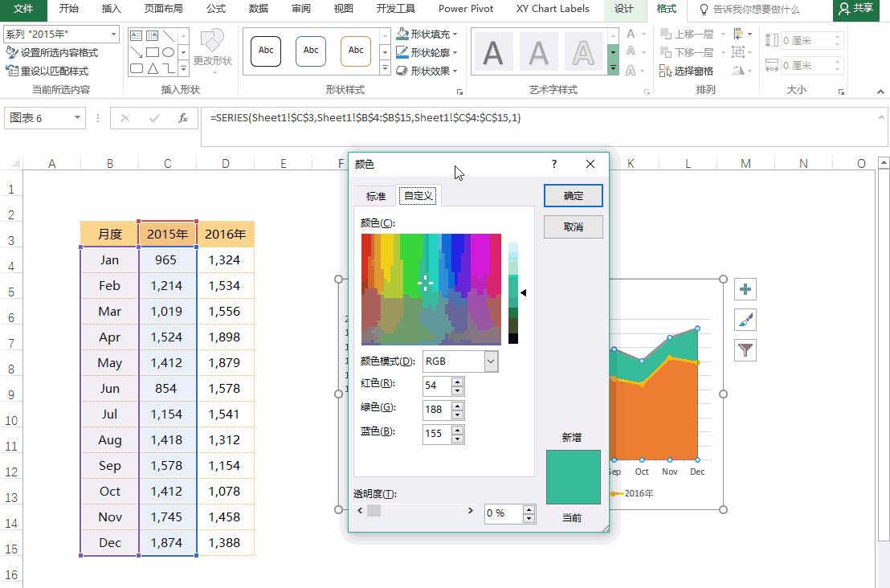This screenshot has width=890, height=588.
Task: Select the elbow connector shape
Action: coord(169,68)
